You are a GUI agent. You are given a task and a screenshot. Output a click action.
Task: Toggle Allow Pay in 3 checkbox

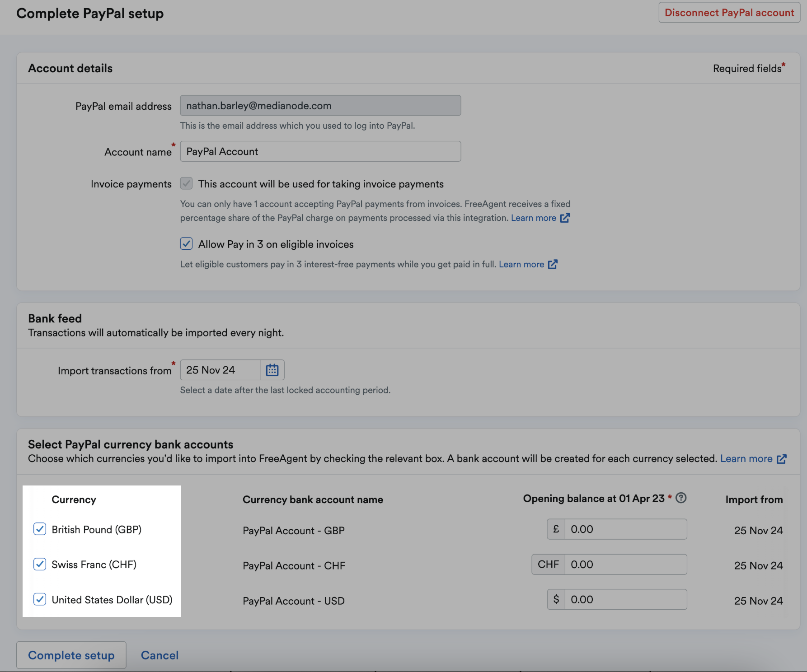pos(186,244)
